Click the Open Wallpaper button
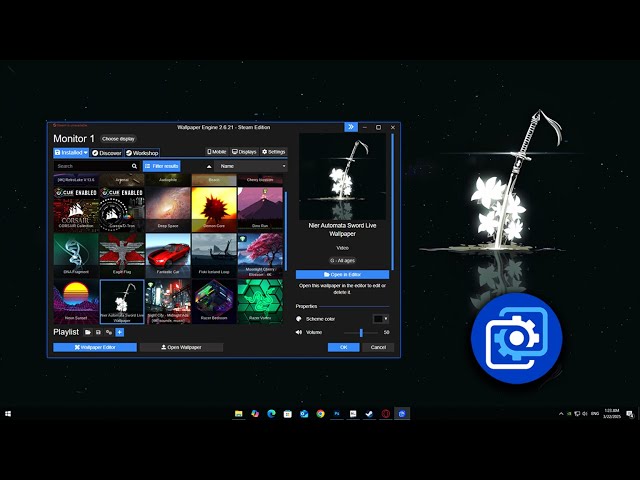Screen dimensions: 640x480 click(181, 347)
